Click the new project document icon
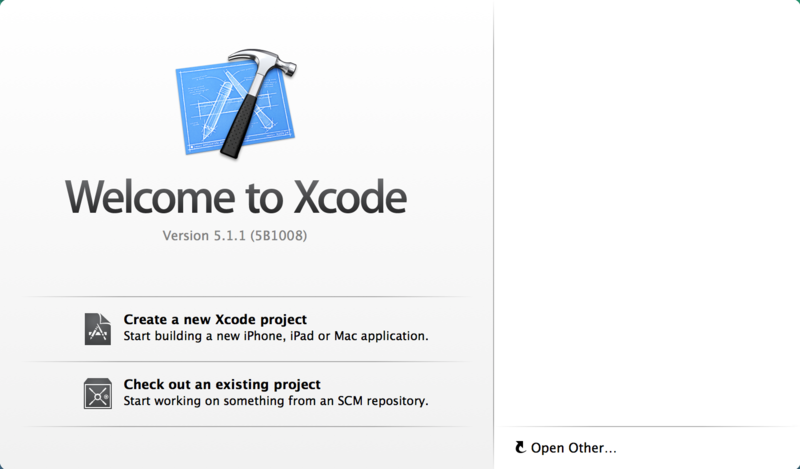 [97, 329]
